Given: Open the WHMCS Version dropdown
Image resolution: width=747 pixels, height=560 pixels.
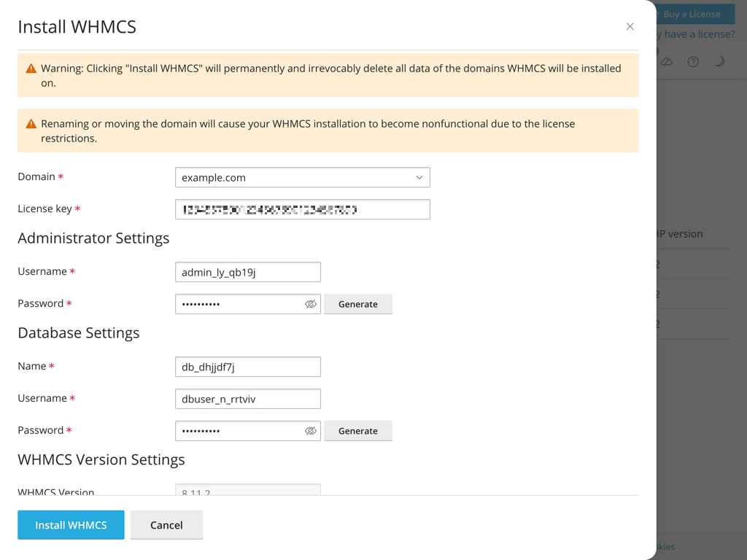Looking at the screenshot, I should (247, 490).
